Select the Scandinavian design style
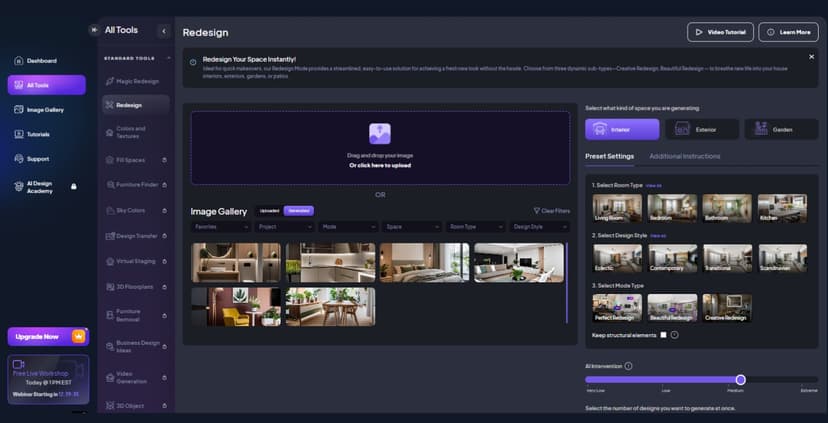828x423 pixels. 783,258
